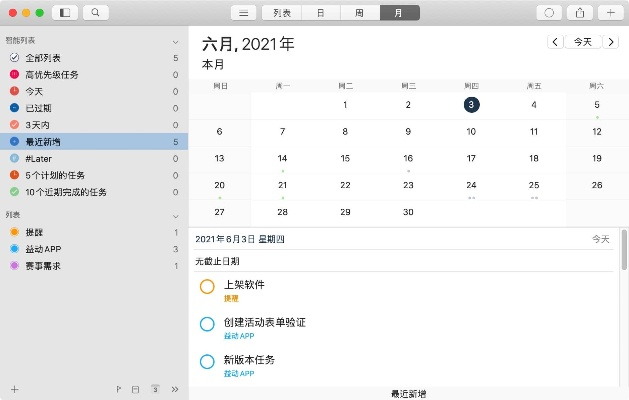Switch to 周 week view tab
The image size is (629, 400).
359,13
